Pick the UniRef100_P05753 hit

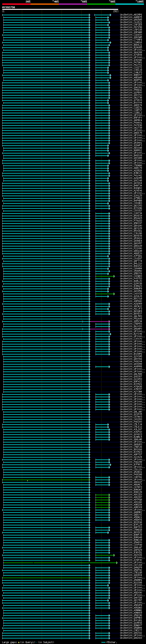click(131, 278)
